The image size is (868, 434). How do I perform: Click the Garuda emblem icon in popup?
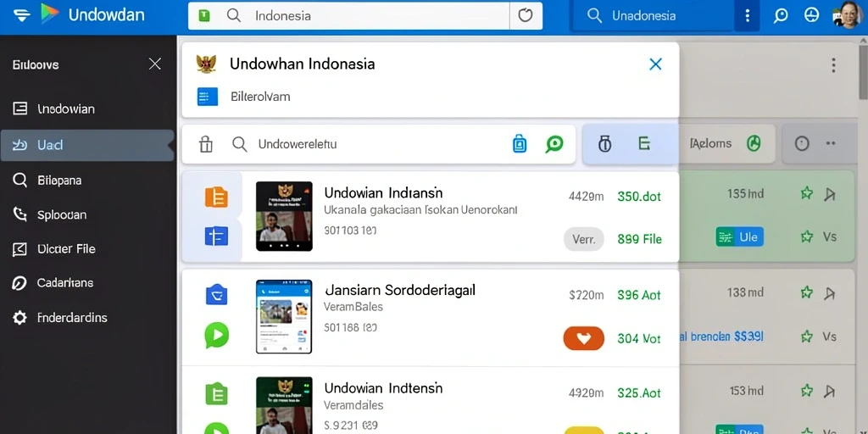click(206, 64)
